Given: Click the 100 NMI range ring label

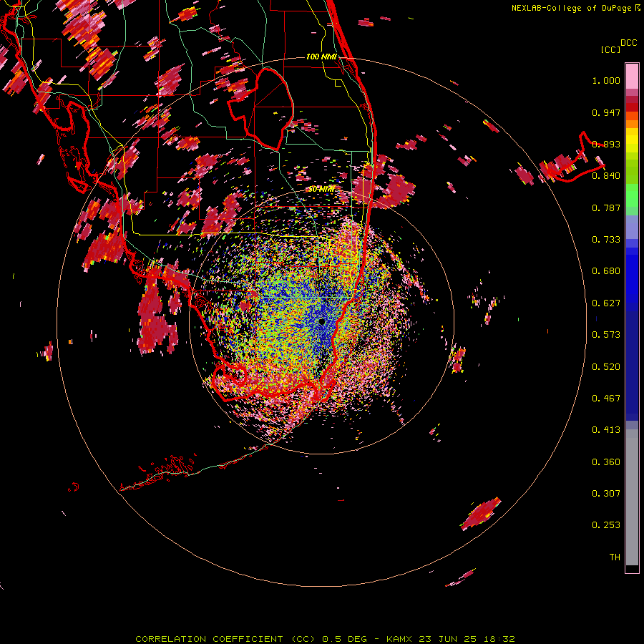Looking at the screenshot, I should 321,57.
